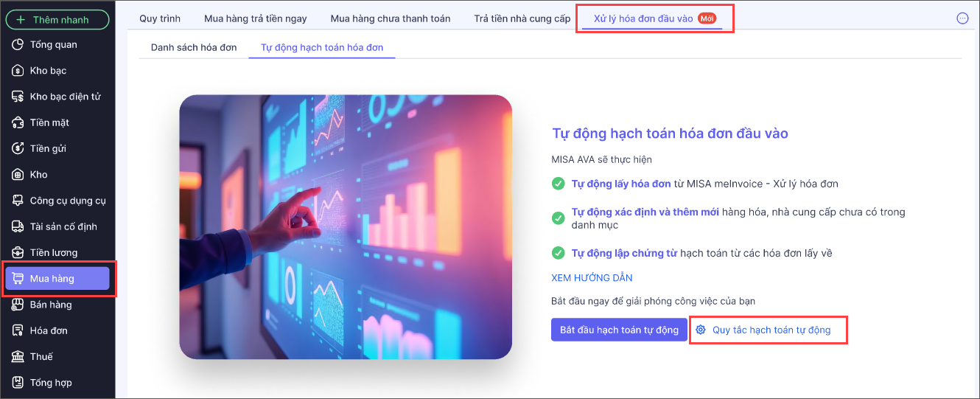Click heading Tự động hạch toán hóa đơn đầu vào
This screenshot has height=399, width=980.
670,133
